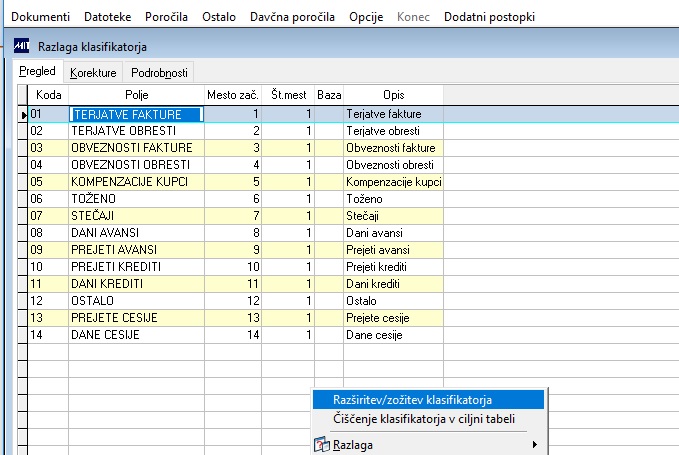Image resolution: width=679 pixels, height=455 pixels.
Task: Click the Mesto zač. column header
Action: (x=233, y=95)
